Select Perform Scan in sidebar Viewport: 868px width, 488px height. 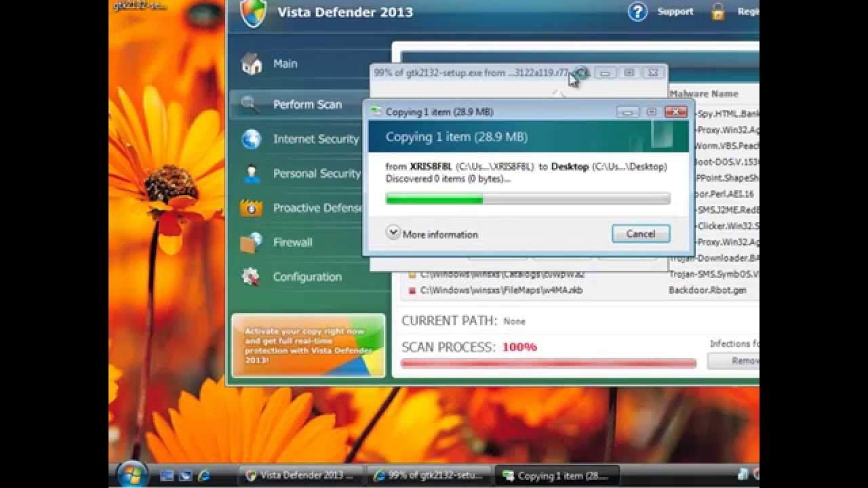[307, 104]
